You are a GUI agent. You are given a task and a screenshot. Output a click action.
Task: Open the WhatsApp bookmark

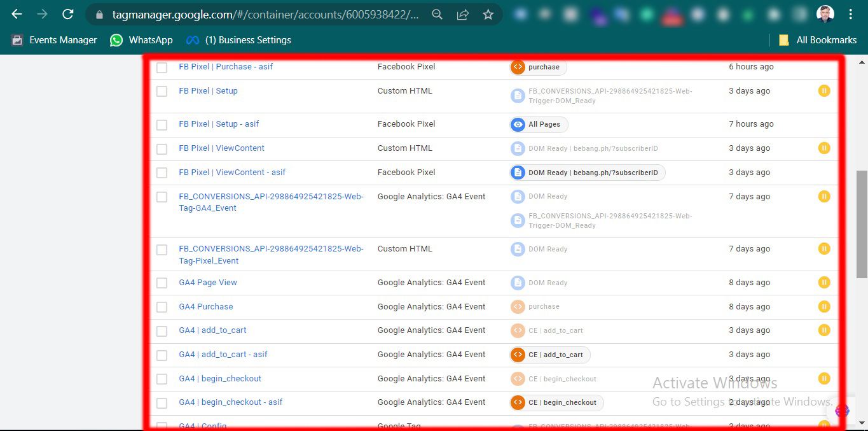pos(141,40)
